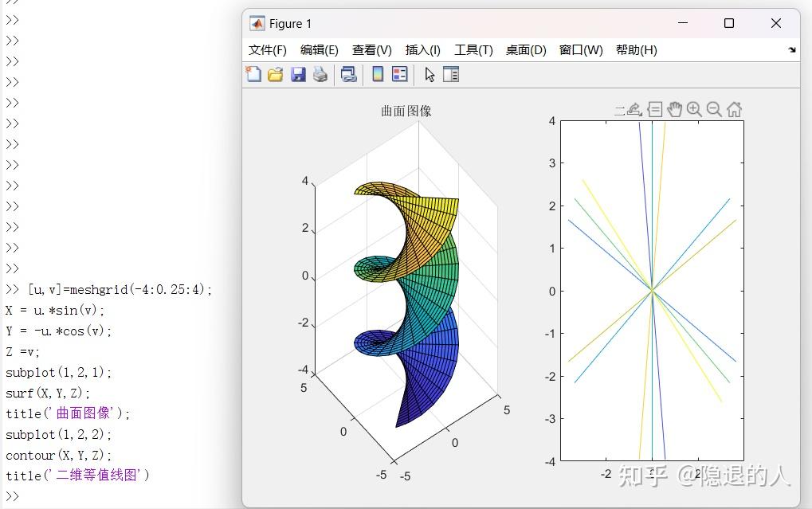
Task: Click the 'Figure 1' window title text
Action: point(290,24)
